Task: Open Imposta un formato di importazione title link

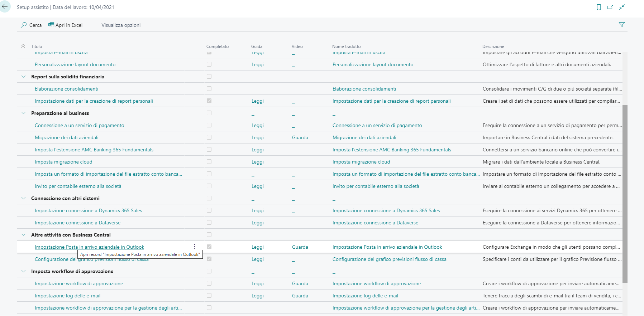Action: pyautogui.click(x=108, y=174)
